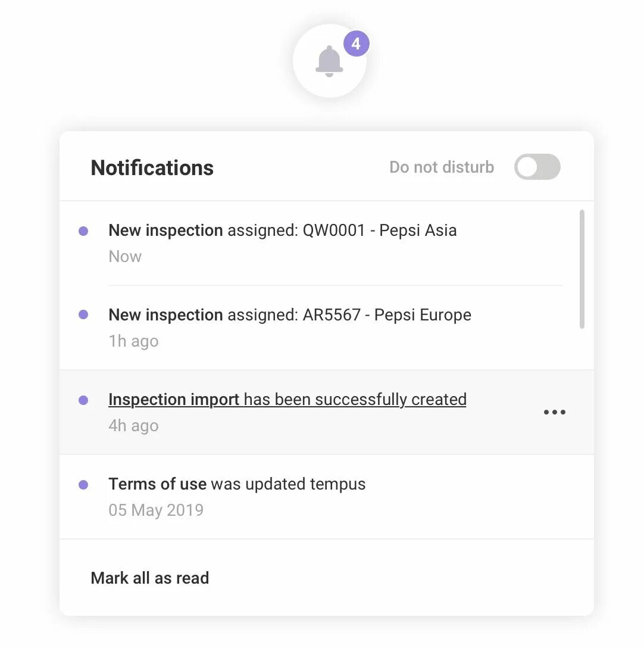Toggle the Do not disturb switch

537,167
